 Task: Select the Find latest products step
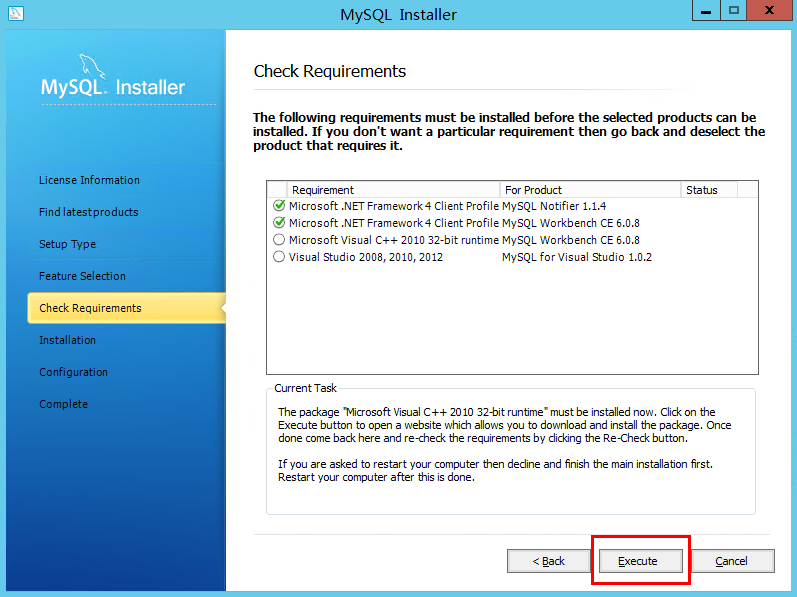tap(88, 212)
